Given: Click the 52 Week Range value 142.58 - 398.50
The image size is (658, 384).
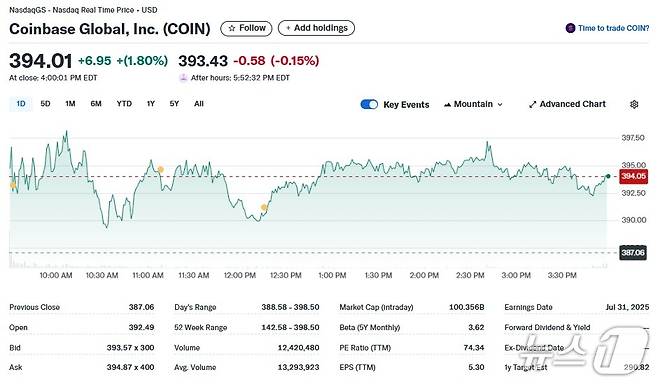Looking at the screenshot, I should pyautogui.click(x=290, y=327).
